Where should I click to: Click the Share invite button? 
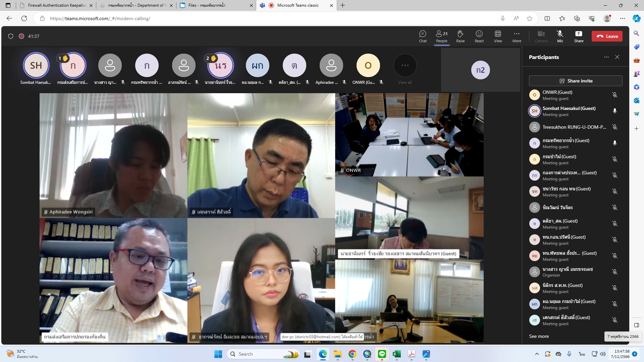pyautogui.click(x=576, y=81)
